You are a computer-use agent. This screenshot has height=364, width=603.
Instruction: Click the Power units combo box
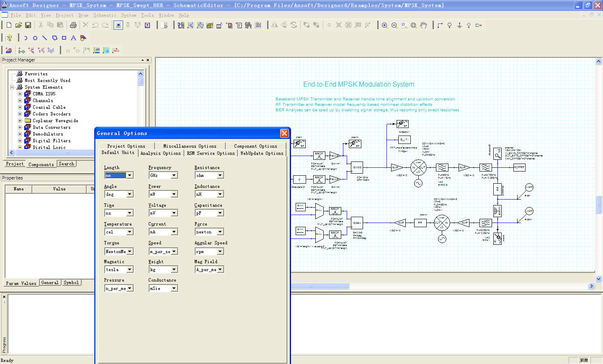click(163, 194)
